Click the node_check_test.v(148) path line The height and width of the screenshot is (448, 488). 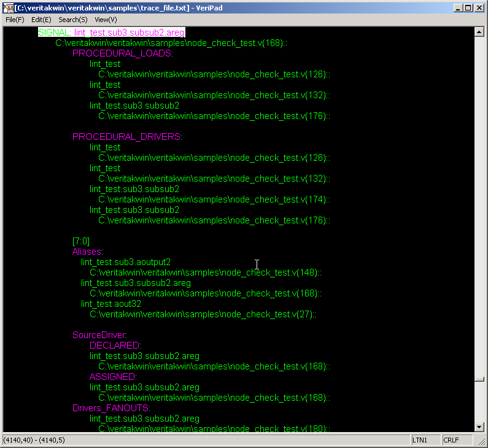pos(206,272)
